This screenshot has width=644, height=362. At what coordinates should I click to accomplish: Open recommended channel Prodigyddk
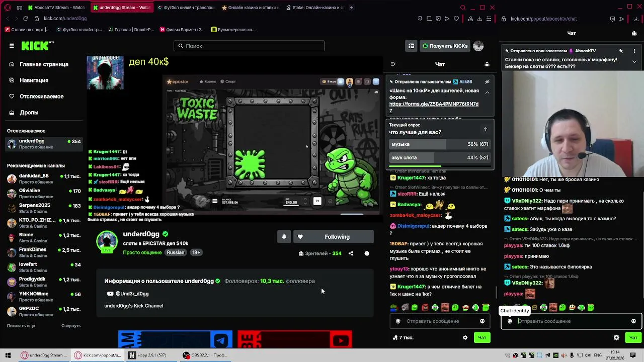pos(44,282)
